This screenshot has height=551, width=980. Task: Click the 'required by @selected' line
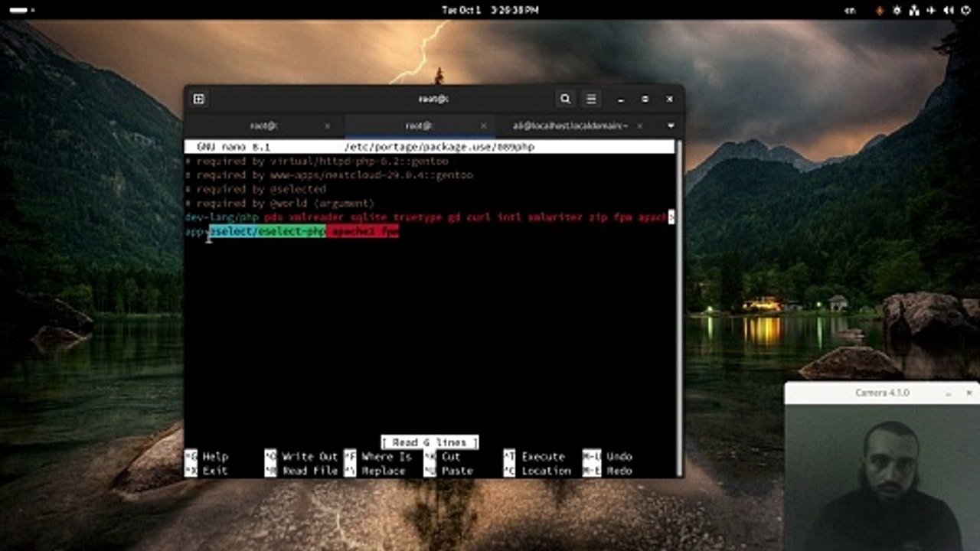coord(256,189)
